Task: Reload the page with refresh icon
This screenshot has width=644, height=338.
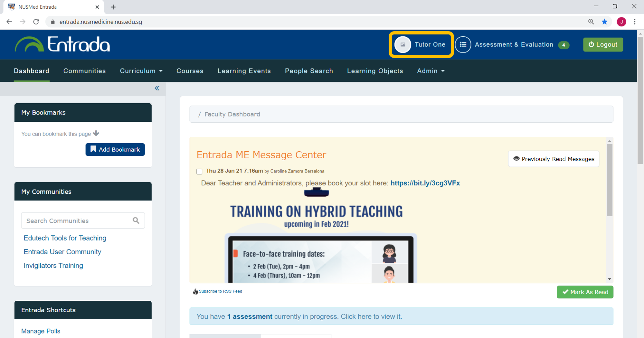Action: (x=36, y=22)
